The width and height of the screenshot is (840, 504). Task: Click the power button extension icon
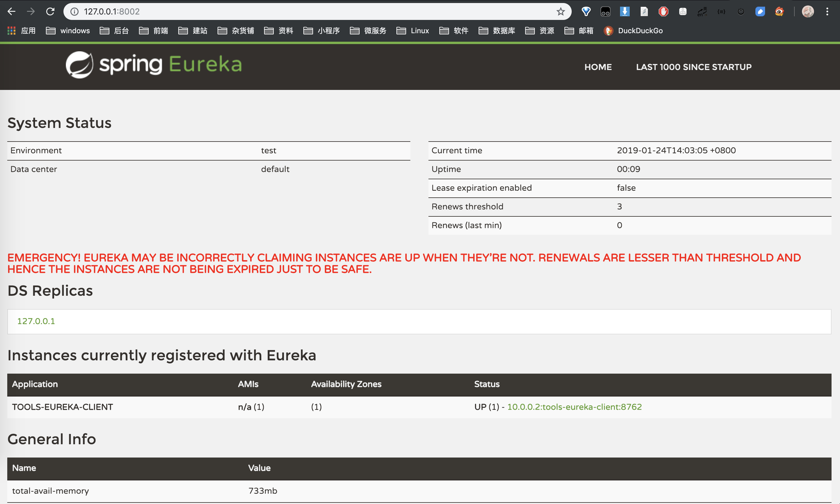pyautogui.click(x=741, y=11)
